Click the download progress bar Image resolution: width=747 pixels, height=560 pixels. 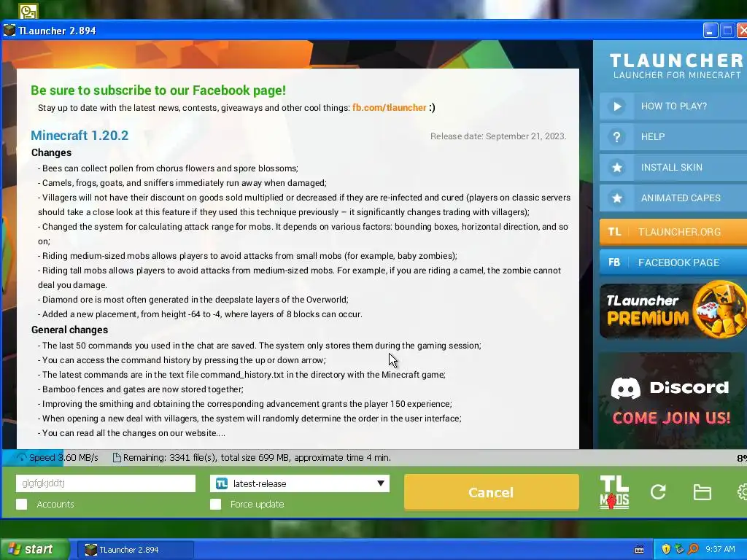pos(373,458)
